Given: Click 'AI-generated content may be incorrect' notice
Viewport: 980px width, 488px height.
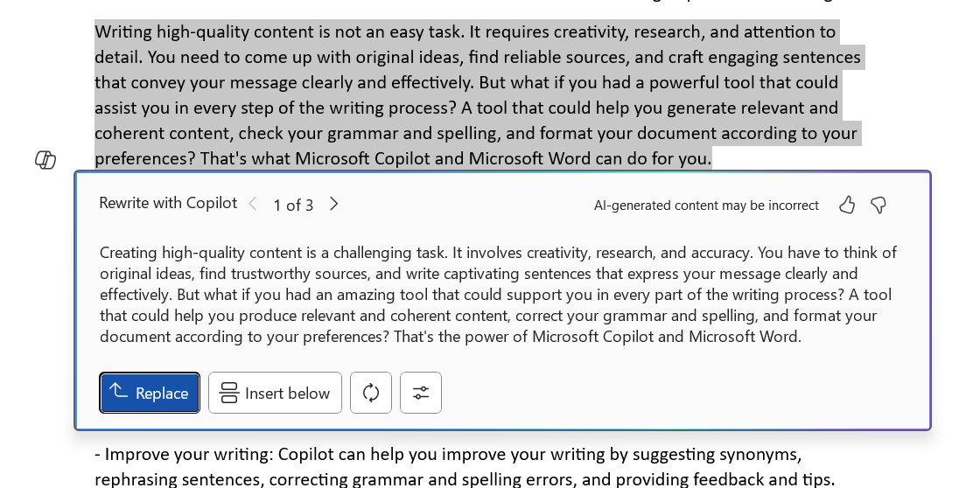Looking at the screenshot, I should point(706,205).
